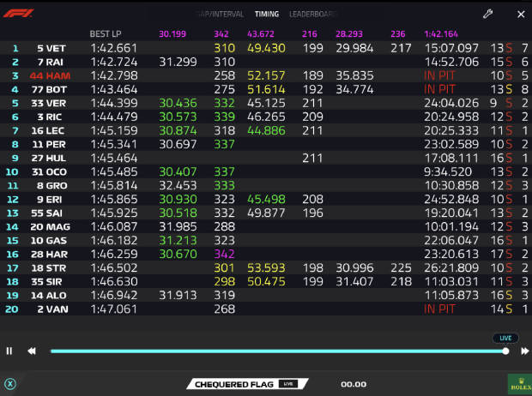Click the Rolex sponsor logo
The image size is (532, 396).
[520, 385]
